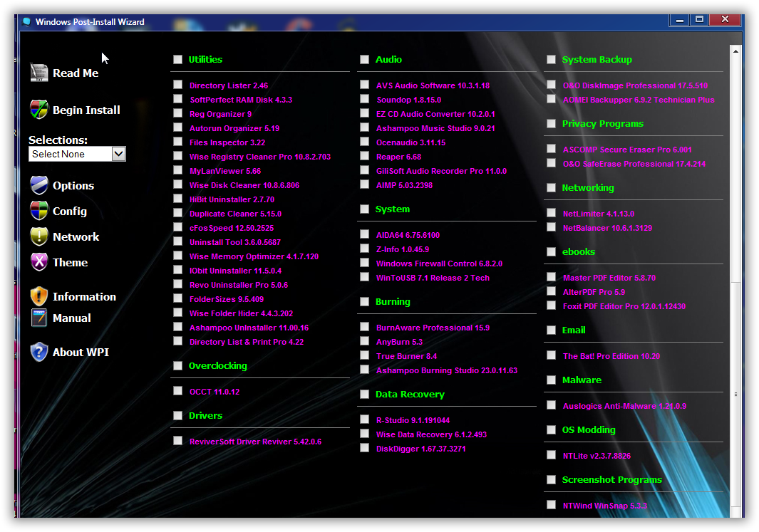Click the Theme X shield icon
The width and height of the screenshot is (759, 532).
[38, 262]
